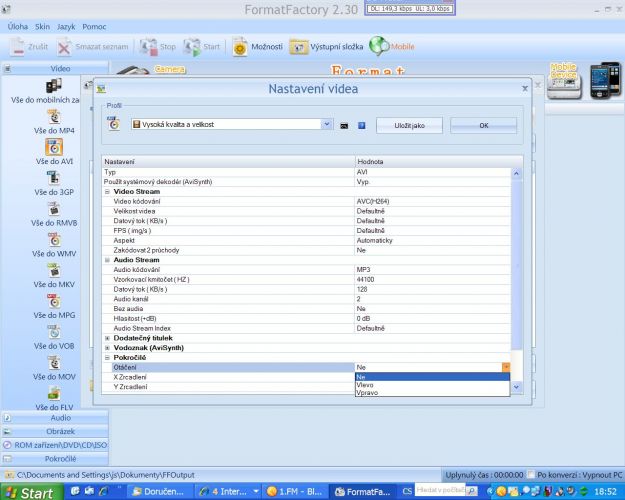Select the Video kódování row value AVC(H264)

tap(433, 201)
